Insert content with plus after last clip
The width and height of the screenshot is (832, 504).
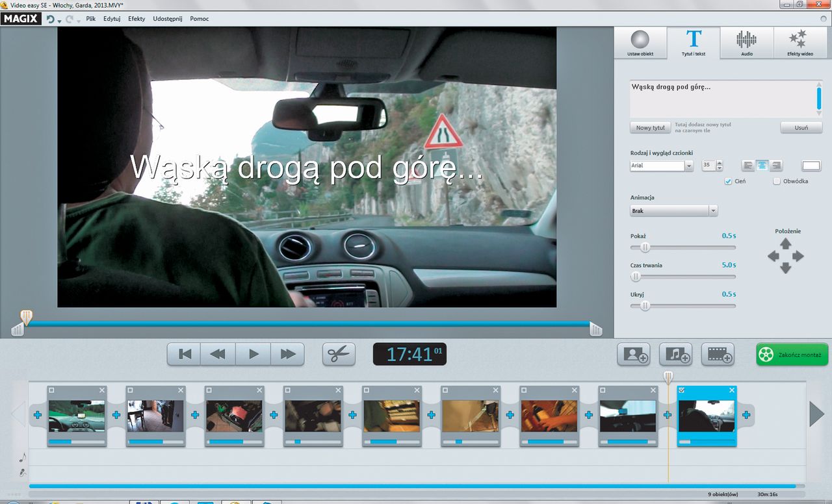746,415
